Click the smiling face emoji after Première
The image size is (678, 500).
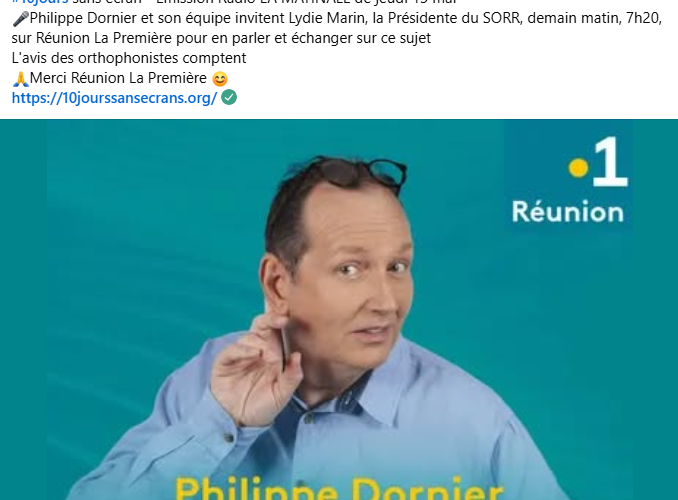[x=220, y=79]
